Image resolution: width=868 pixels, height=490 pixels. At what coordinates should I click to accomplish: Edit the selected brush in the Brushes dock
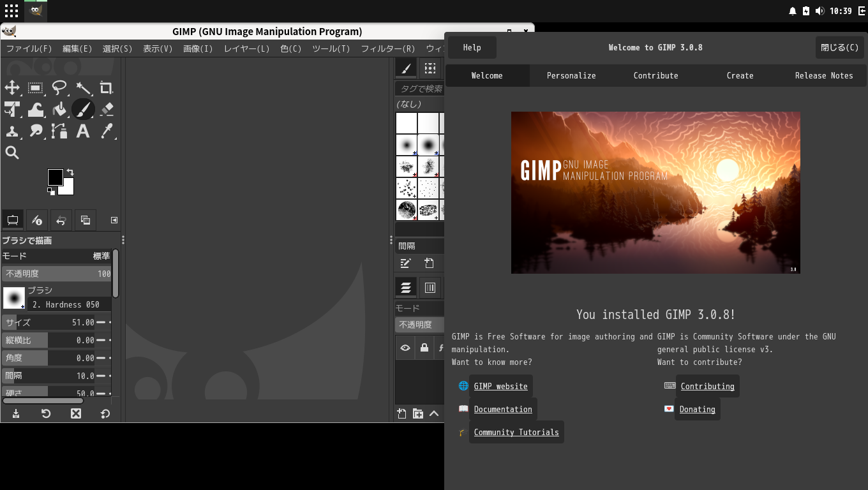tap(405, 263)
